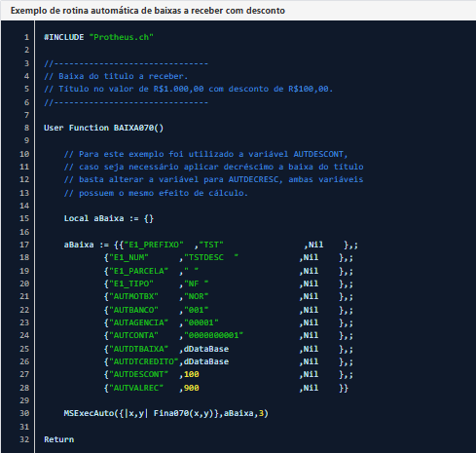Click 'User Function BAIXA070()' declaration
476x453 pixels.
coord(103,128)
